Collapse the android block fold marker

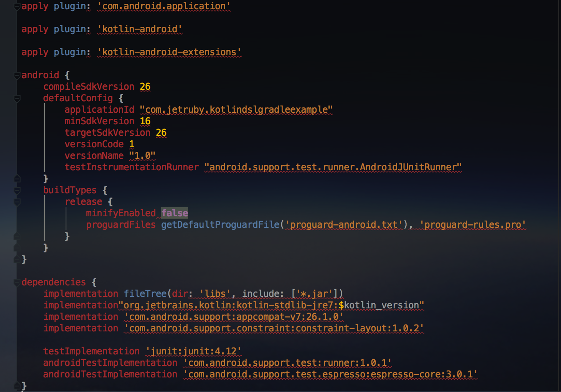click(16, 75)
